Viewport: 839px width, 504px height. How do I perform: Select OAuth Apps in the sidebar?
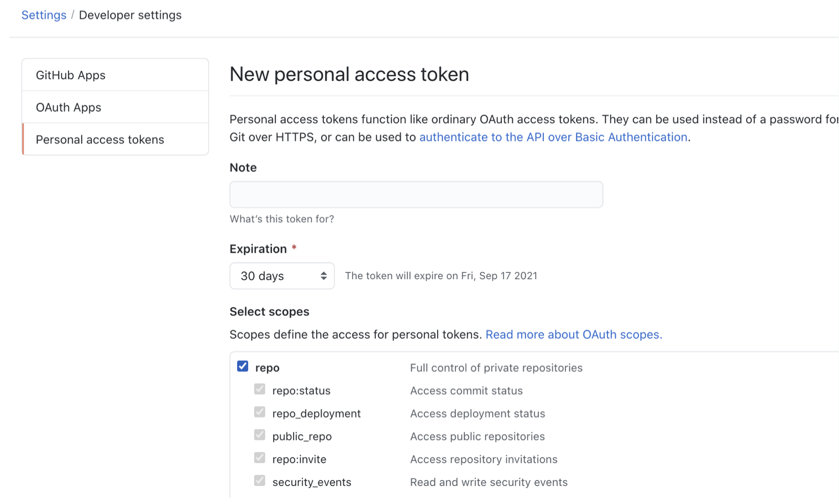pos(68,107)
